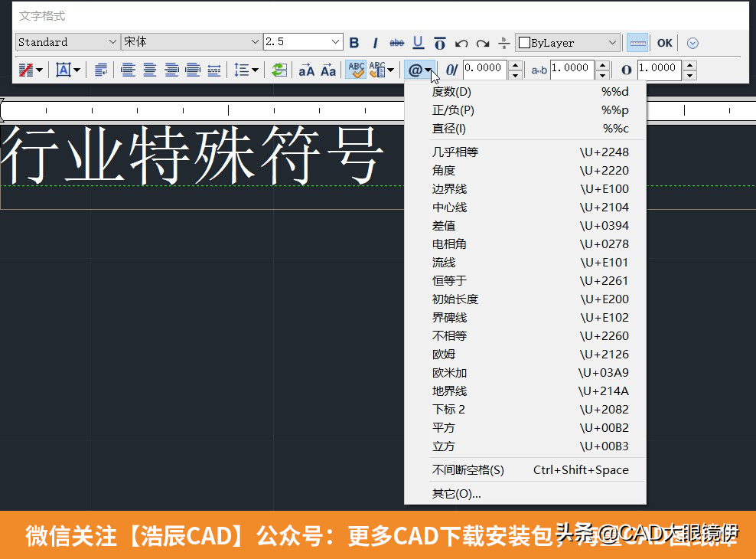
Task: Insert 差值 delta symbol
Action: (x=525, y=225)
